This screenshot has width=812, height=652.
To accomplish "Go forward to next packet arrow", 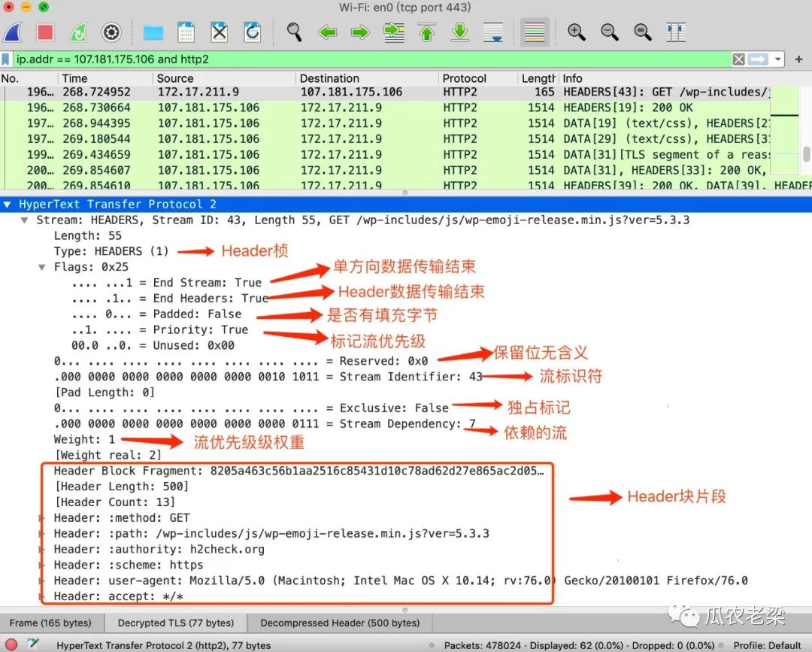I will coord(360,32).
